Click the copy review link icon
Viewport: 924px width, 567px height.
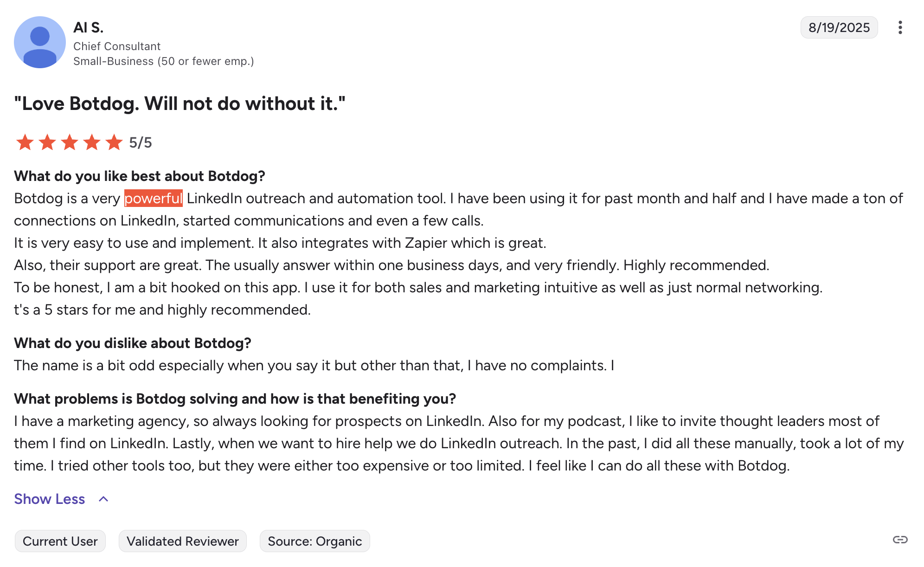click(900, 540)
